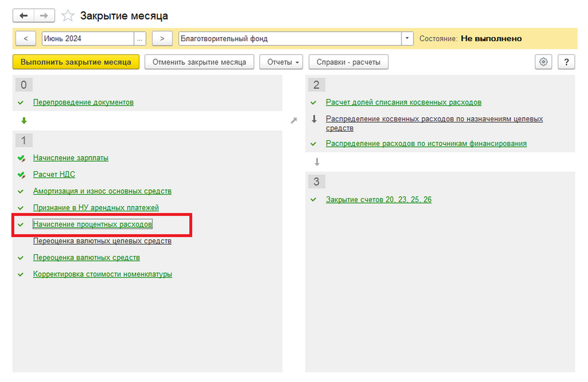Go to previous month with left arrow
This screenshot has width=588, height=382.
pos(26,39)
